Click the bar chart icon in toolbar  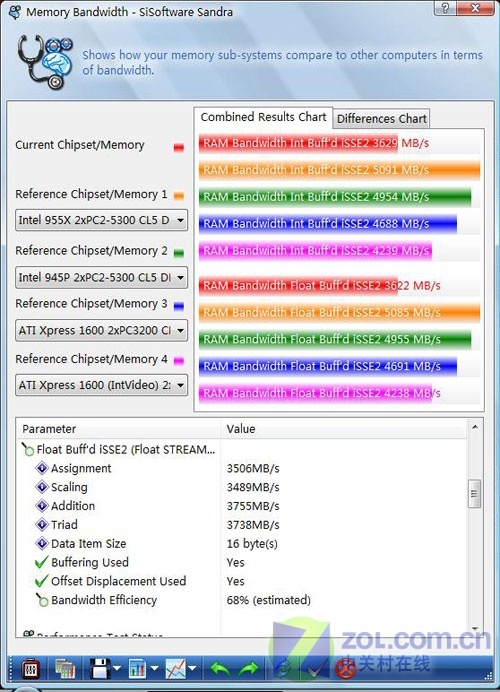[138, 669]
